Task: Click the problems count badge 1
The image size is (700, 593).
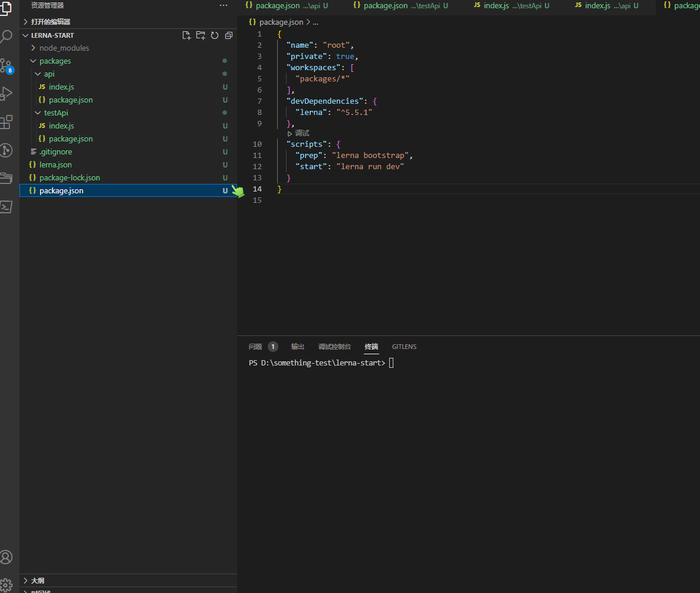Action: (x=273, y=347)
